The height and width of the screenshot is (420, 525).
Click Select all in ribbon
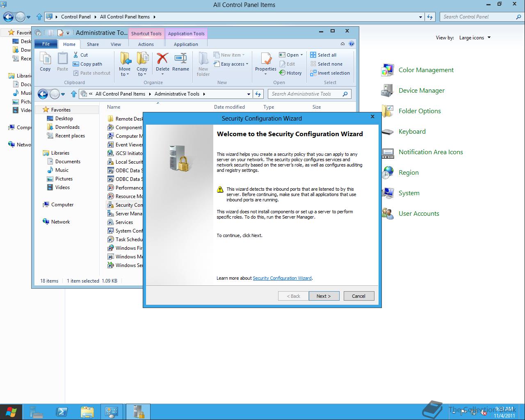click(323, 55)
